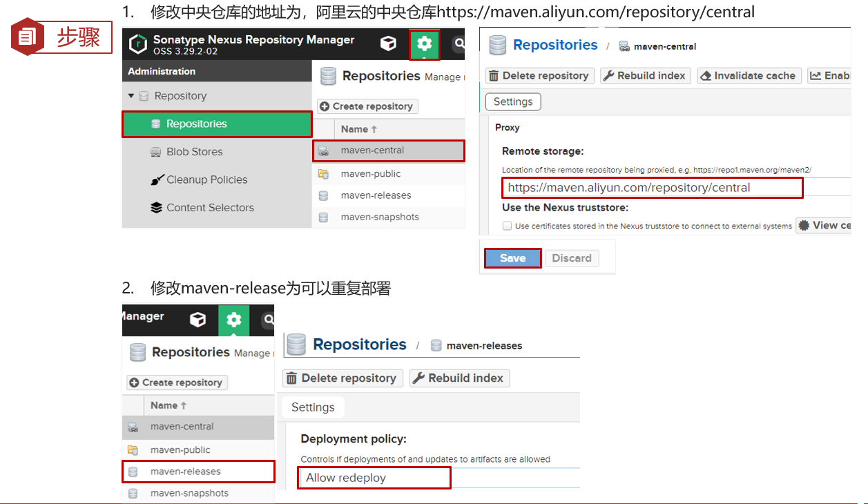Select maven-public row in step 2 list

tap(199, 449)
